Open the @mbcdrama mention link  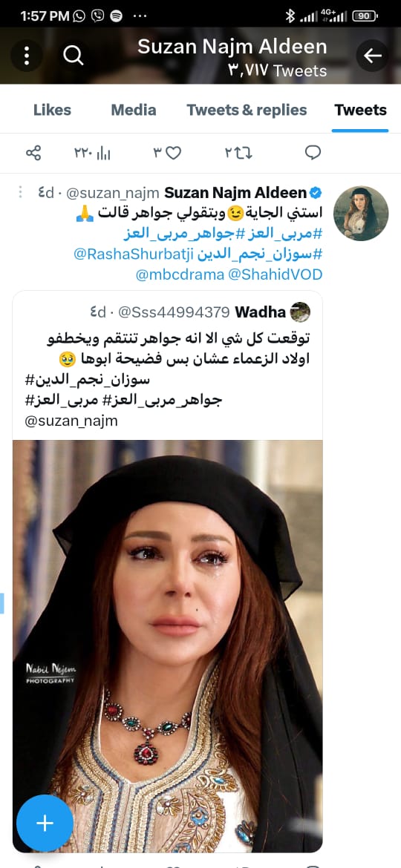(x=178, y=274)
